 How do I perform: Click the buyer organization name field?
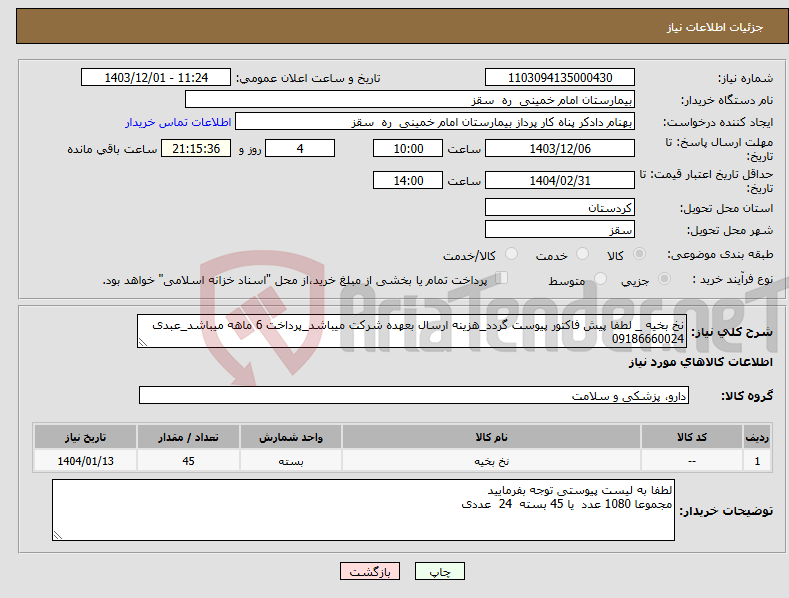pos(410,100)
